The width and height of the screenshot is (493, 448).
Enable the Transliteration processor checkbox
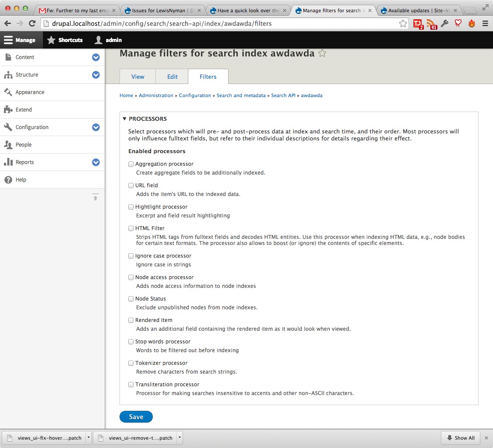[x=131, y=385]
